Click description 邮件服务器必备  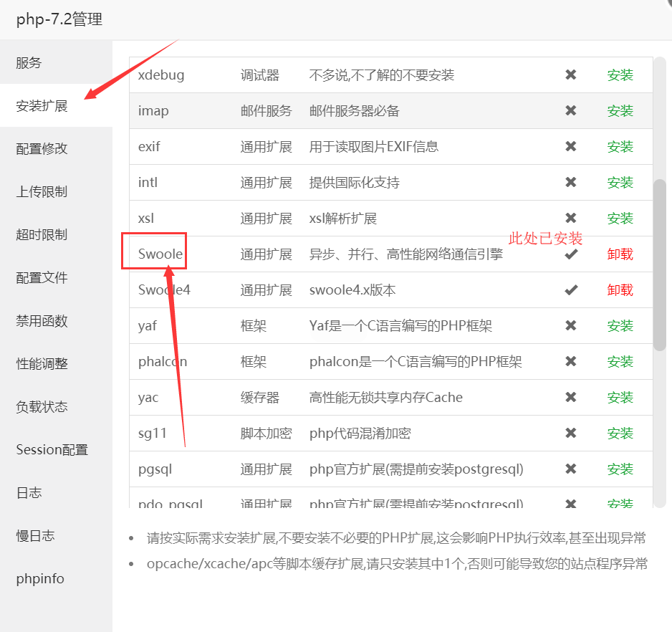[x=354, y=111]
